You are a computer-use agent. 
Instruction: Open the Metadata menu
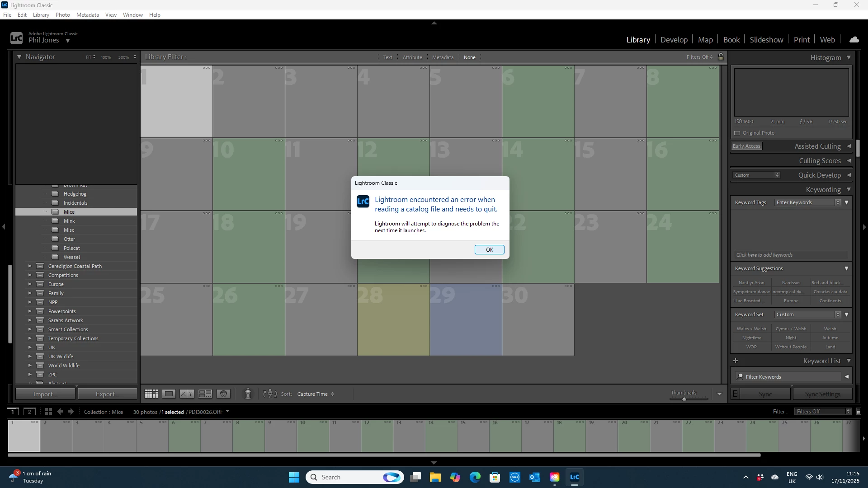[87, 14]
